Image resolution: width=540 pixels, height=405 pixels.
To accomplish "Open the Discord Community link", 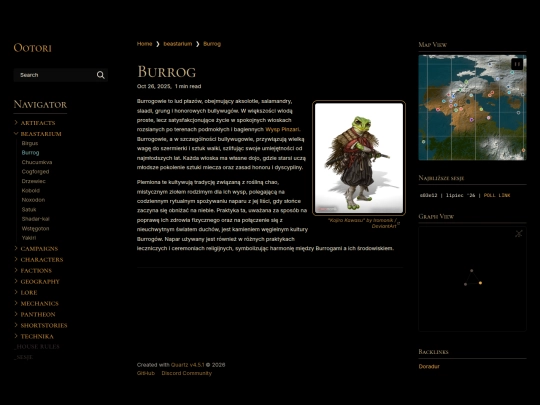I will pos(187,373).
